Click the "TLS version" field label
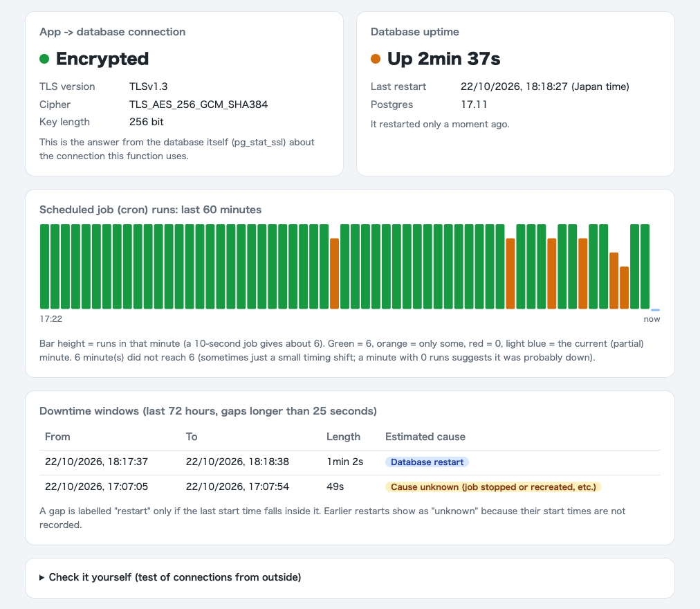This screenshot has width=700, height=609. [67, 87]
